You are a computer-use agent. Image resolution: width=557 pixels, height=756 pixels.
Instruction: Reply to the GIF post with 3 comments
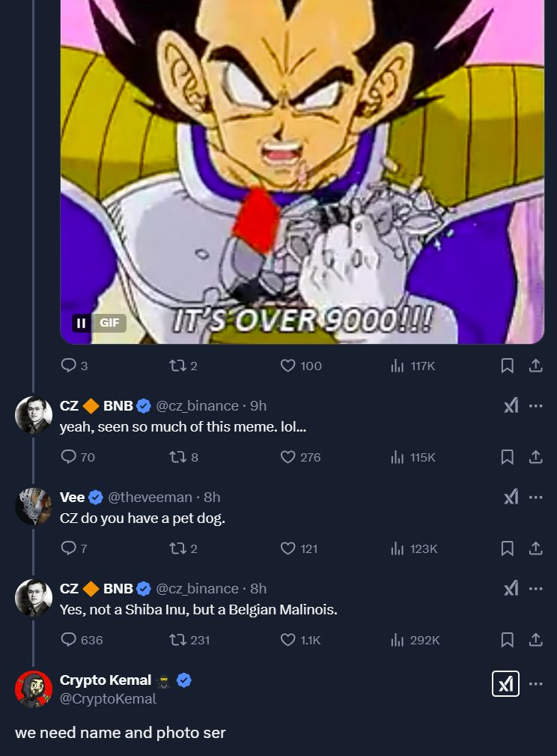pyautogui.click(x=69, y=366)
